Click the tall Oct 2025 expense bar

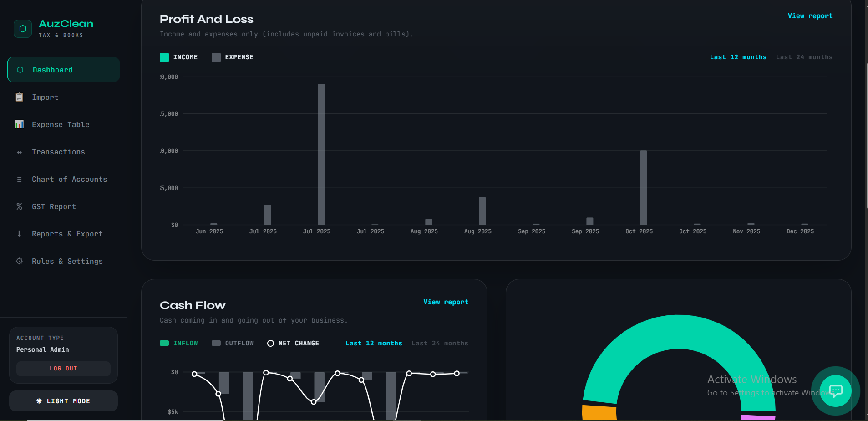644,187
